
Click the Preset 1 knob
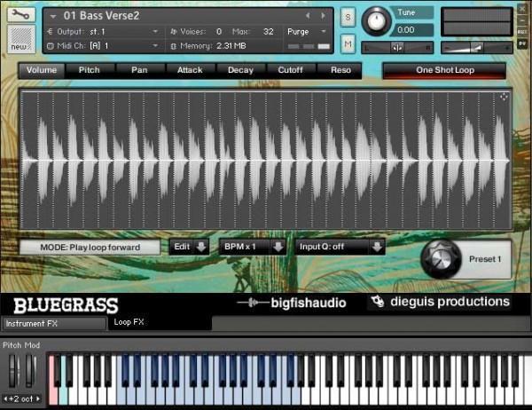(441, 259)
